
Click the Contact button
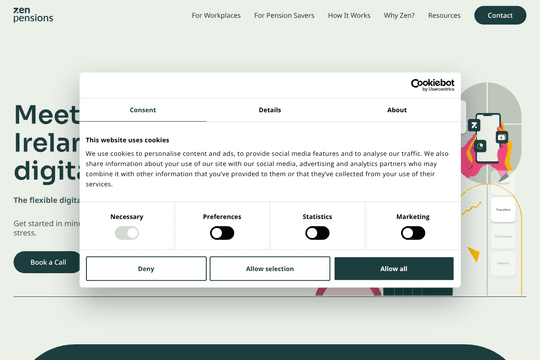pyautogui.click(x=500, y=15)
